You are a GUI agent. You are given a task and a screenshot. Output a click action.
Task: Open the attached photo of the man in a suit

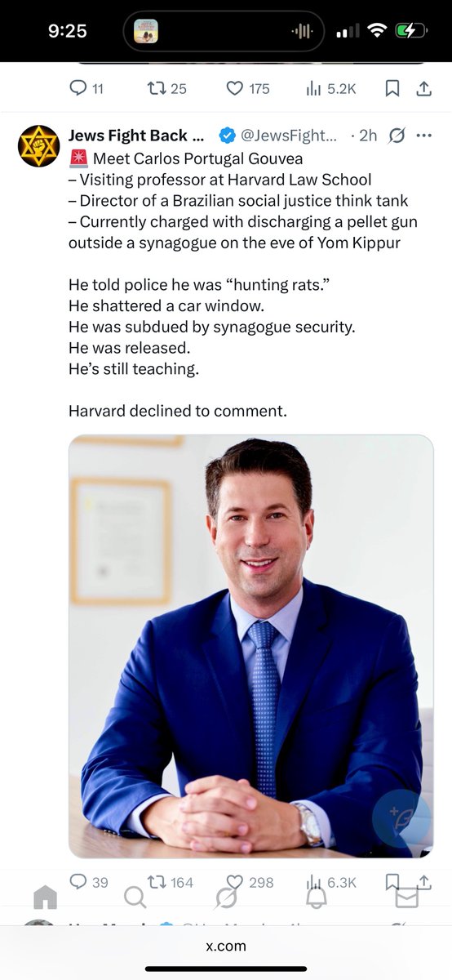tap(250, 646)
